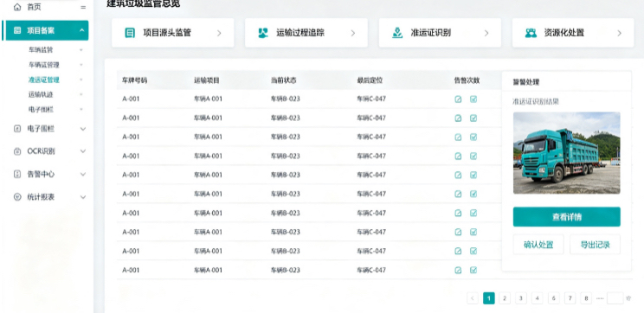Open the 准运证识别 card right chevron
This screenshot has width=644, height=313.
[486, 33]
